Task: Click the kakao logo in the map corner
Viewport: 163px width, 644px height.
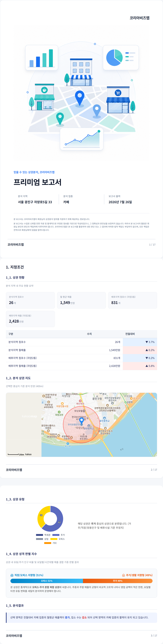Action: coord(28,454)
